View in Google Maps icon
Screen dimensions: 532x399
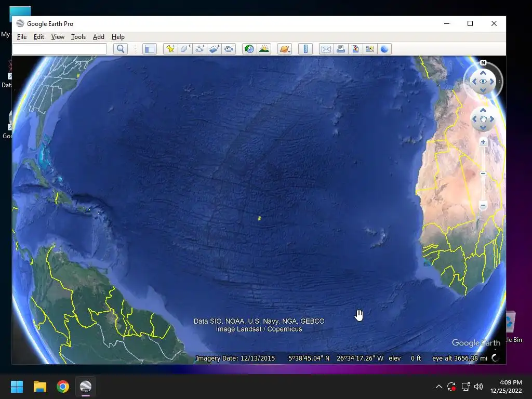pyautogui.click(x=370, y=49)
